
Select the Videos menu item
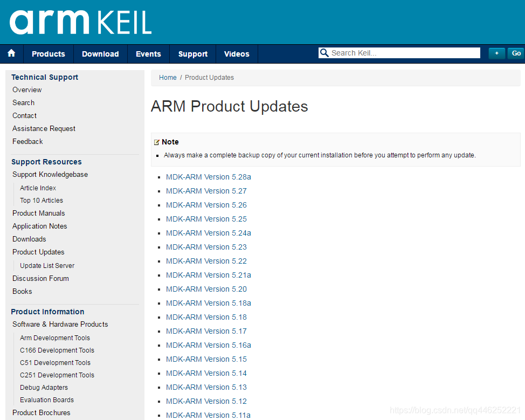coord(237,54)
